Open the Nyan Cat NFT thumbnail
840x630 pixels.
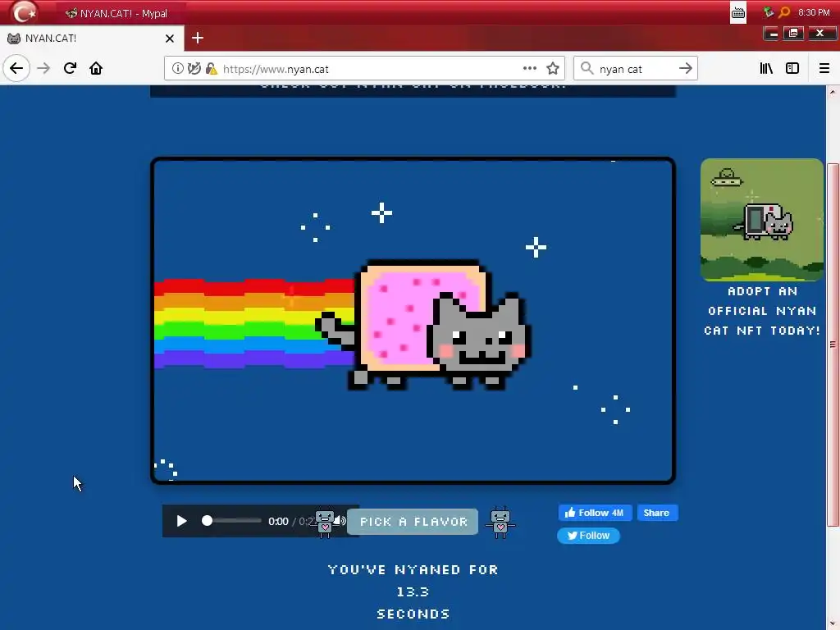(x=762, y=220)
